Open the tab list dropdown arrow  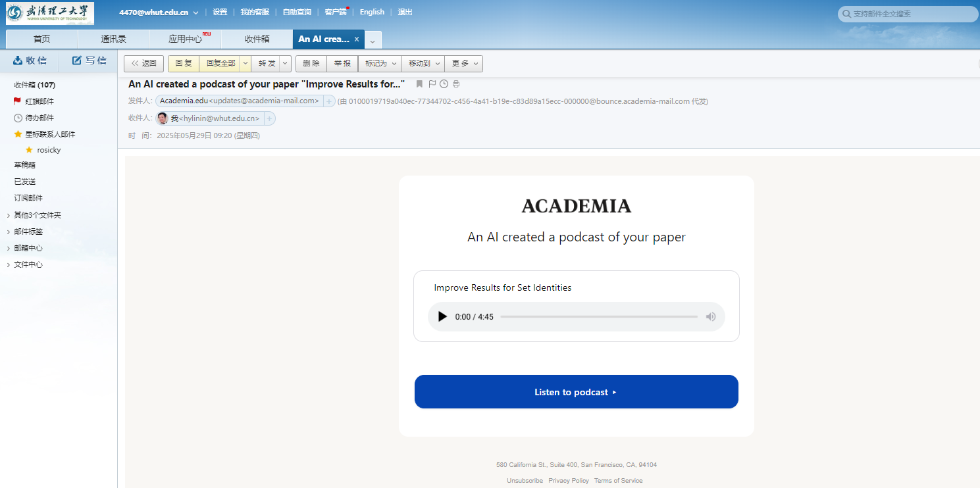pyautogui.click(x=373, y=41)
